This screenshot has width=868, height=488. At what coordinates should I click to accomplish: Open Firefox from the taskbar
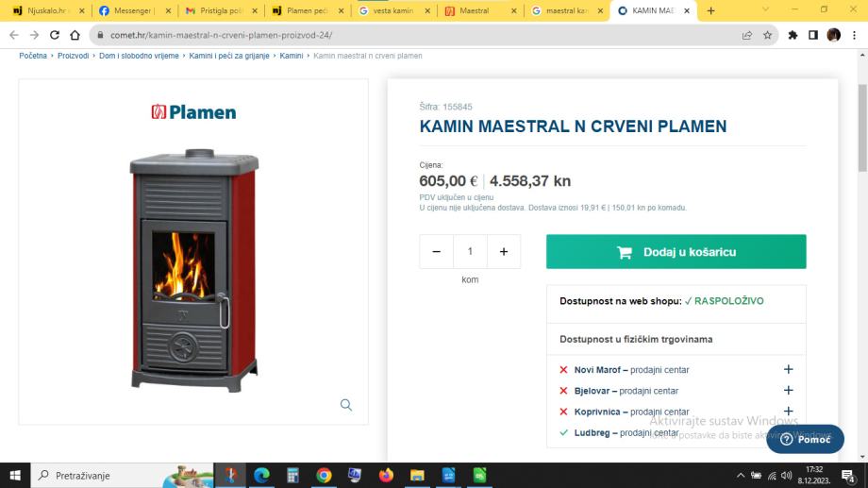coord(386,476)
